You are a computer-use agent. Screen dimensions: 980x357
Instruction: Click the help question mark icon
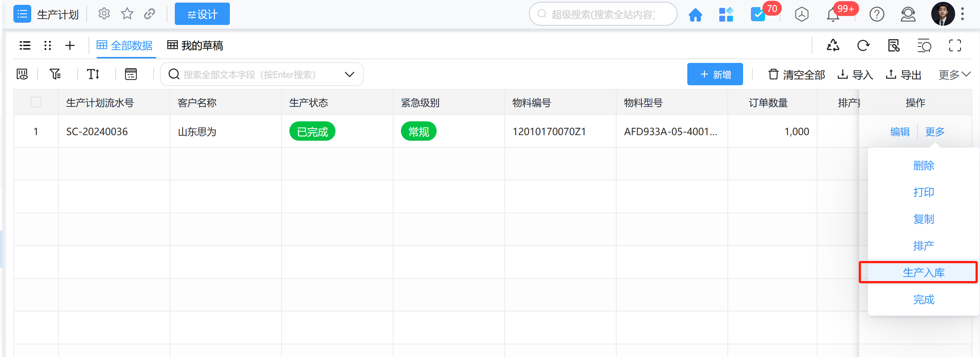tap(877, 15)
